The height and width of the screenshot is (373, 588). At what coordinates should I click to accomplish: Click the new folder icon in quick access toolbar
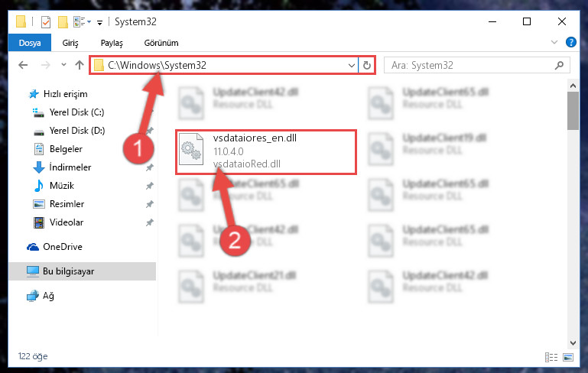[x=63, y=22]
